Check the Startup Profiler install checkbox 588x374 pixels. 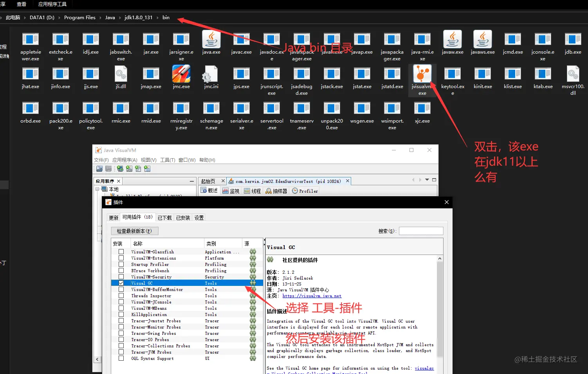pyautogui.click(x=121, y=264)
